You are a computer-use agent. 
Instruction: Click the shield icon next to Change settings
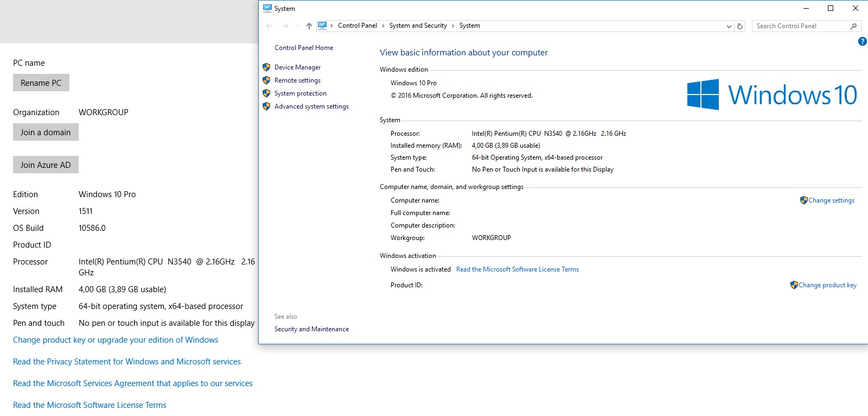tap(804, 200)
